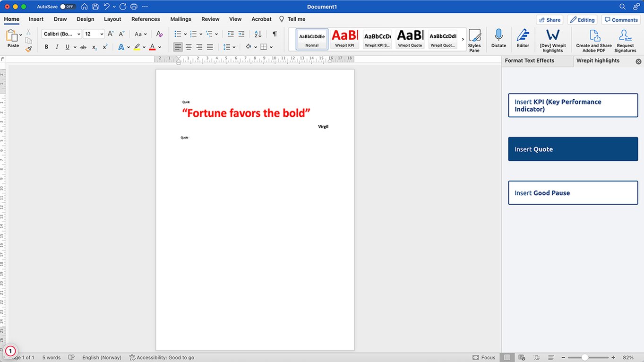Click Create and Share Adobe PDF
Screen dimensions: 644x362
pos(594,41)
